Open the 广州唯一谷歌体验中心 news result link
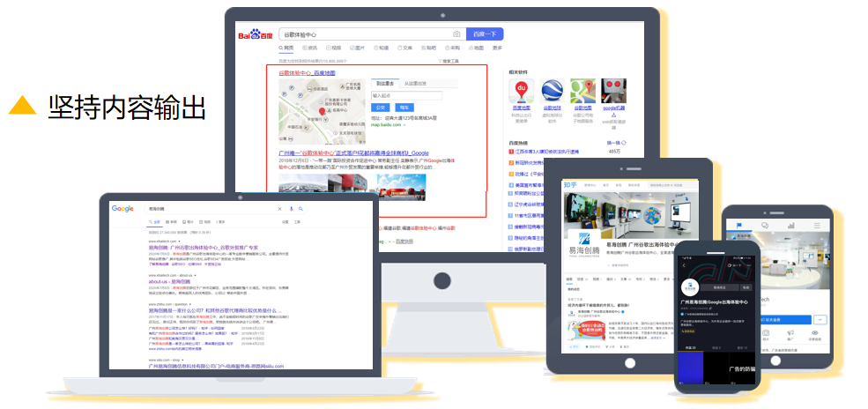The image size is (868, 409). (353, 152)
